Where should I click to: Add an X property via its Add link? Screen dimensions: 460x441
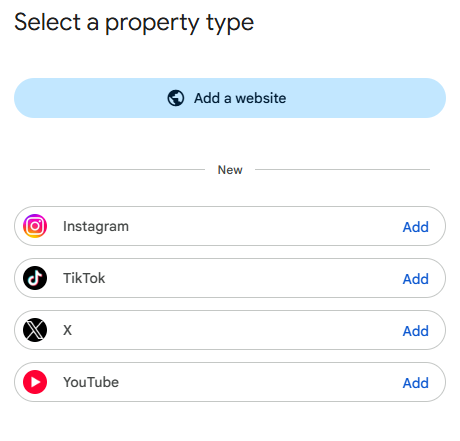pyautogui.click(x=415, y=331)
